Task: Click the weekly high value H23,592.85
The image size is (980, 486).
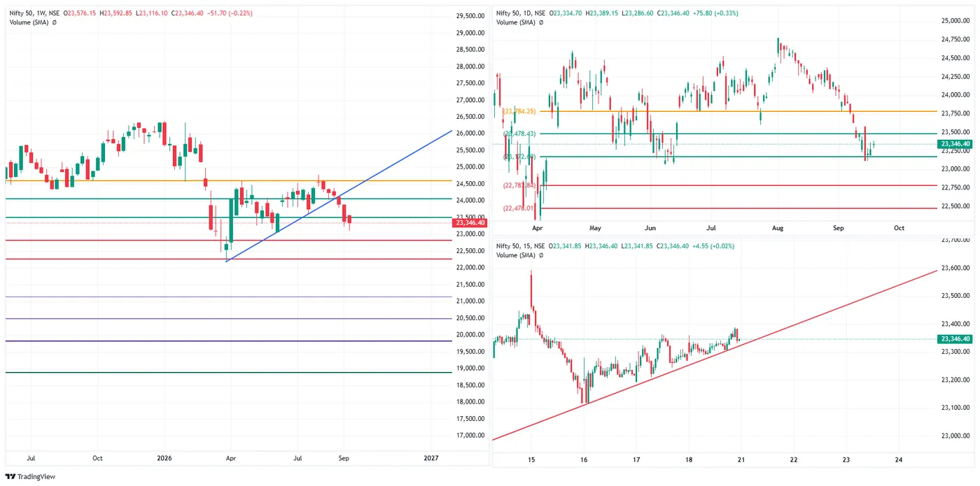Action: coord(116,13)
